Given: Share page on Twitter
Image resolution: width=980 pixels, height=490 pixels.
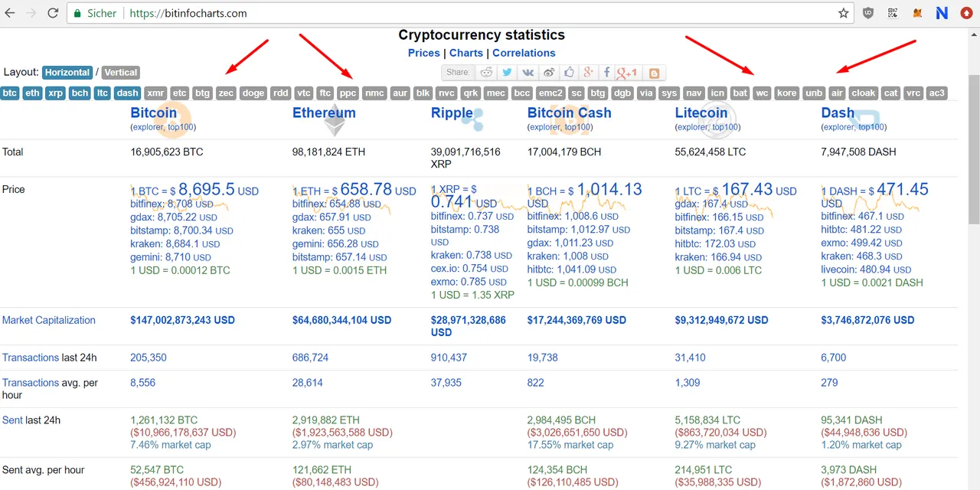Looking at the screenshot, I should pos(507,73).
